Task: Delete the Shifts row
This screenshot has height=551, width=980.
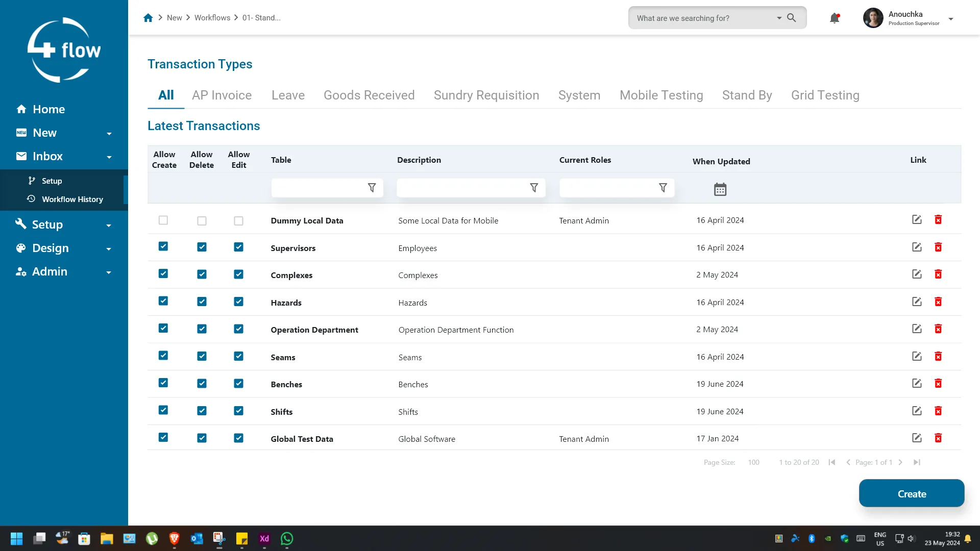Action: (938, 411)
